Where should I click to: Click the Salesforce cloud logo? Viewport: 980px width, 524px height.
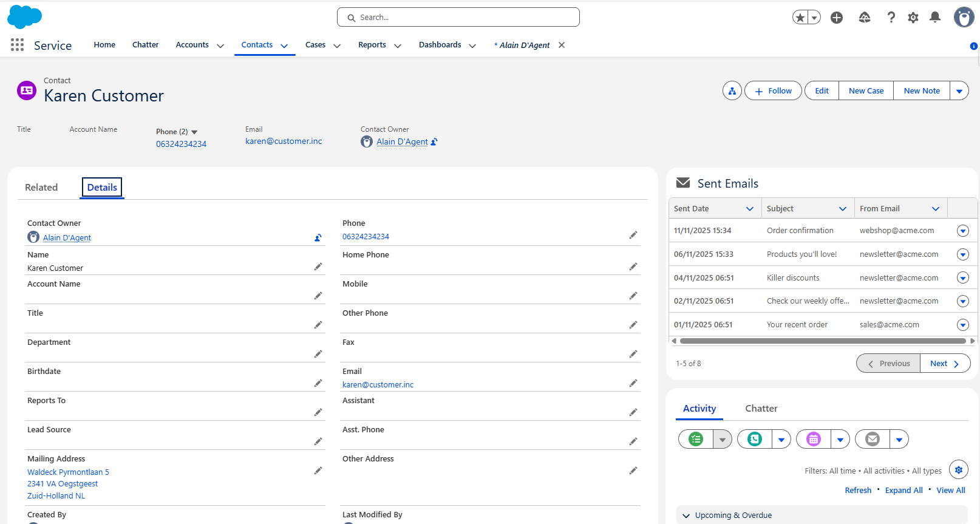(x=24, y=16)
